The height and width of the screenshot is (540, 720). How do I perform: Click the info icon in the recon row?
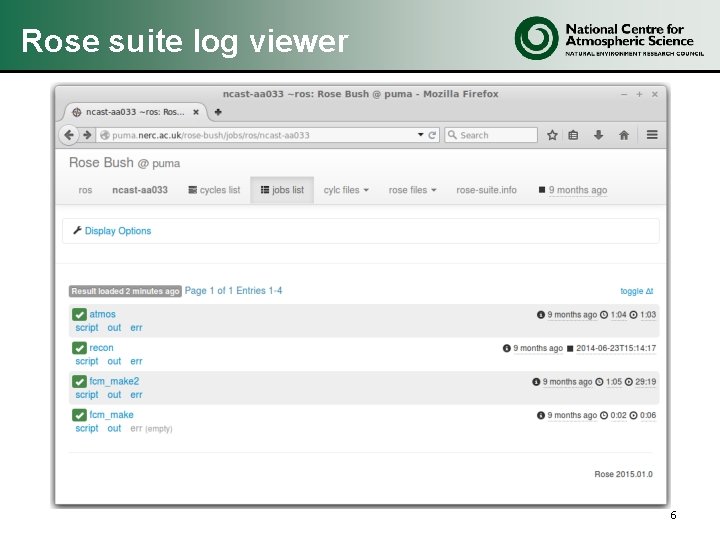point(506,348)
